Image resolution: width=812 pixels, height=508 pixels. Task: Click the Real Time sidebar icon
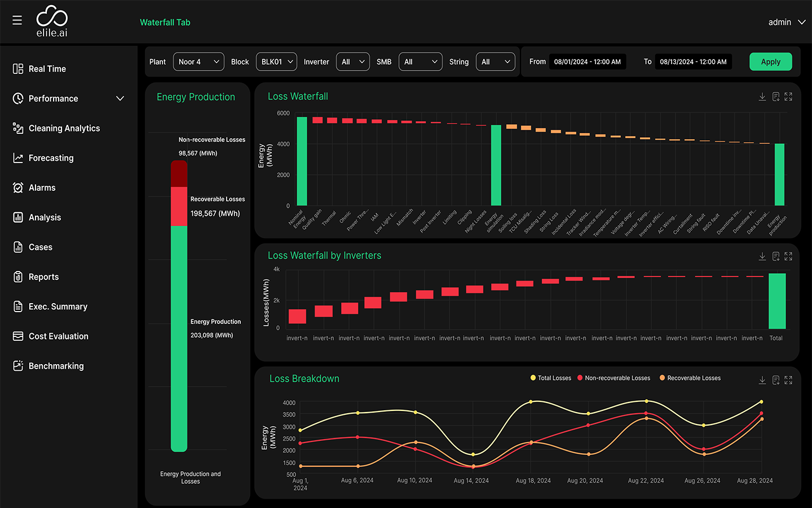click(x=18, y=69)
